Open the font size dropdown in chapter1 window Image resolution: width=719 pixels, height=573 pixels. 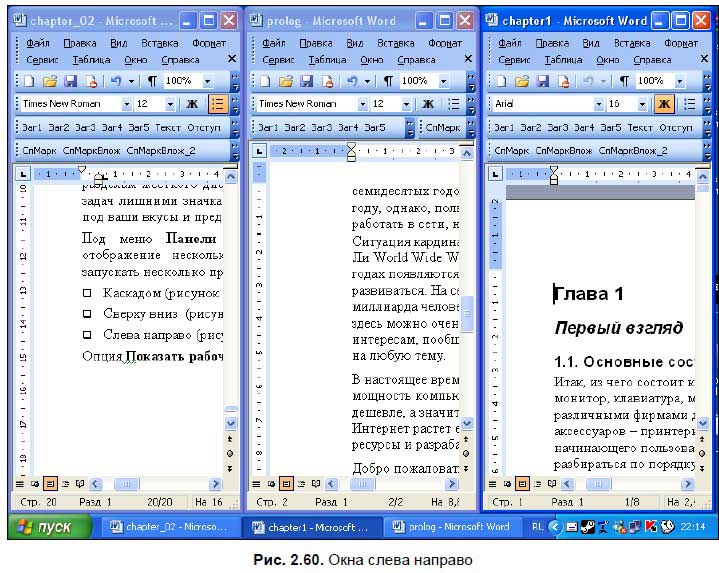635,104
